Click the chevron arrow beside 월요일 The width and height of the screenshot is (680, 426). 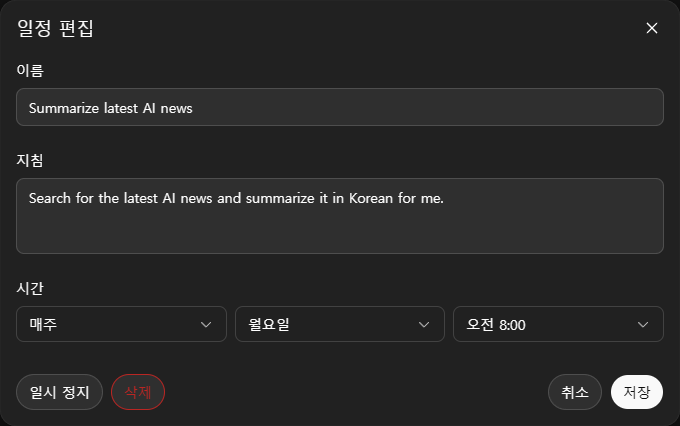(x=425, y=324)
